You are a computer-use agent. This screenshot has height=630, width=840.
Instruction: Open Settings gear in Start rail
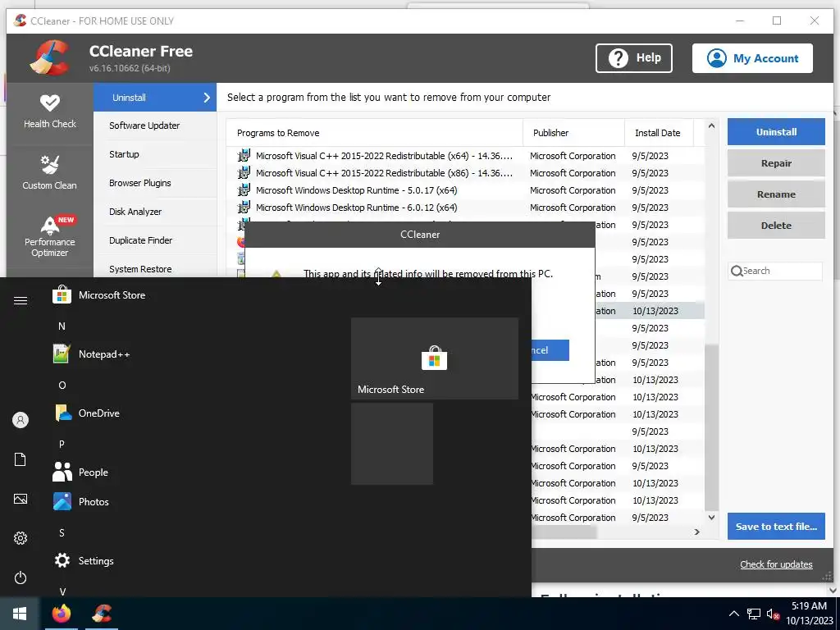coord(21,538)
